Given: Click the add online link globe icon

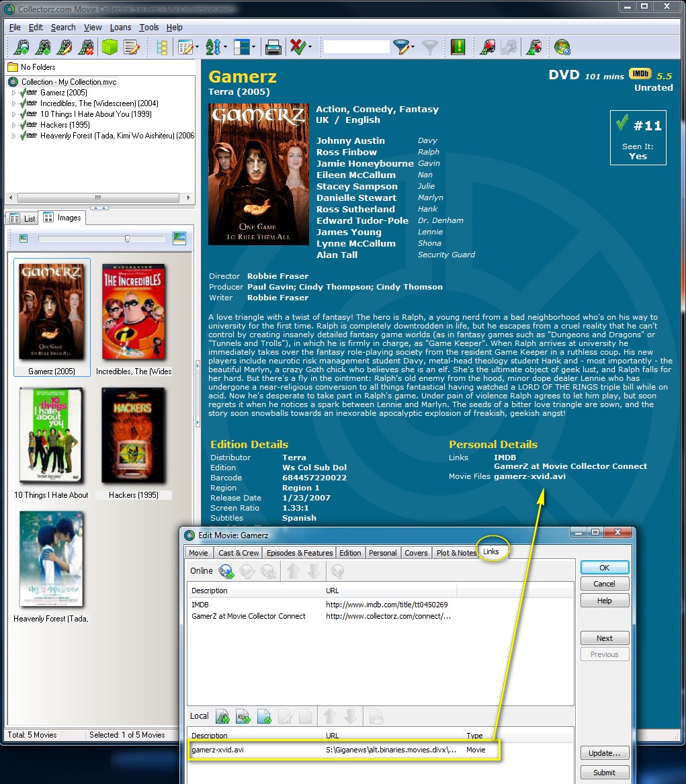Looking at the screenshot, I should [x=226, y=571].
